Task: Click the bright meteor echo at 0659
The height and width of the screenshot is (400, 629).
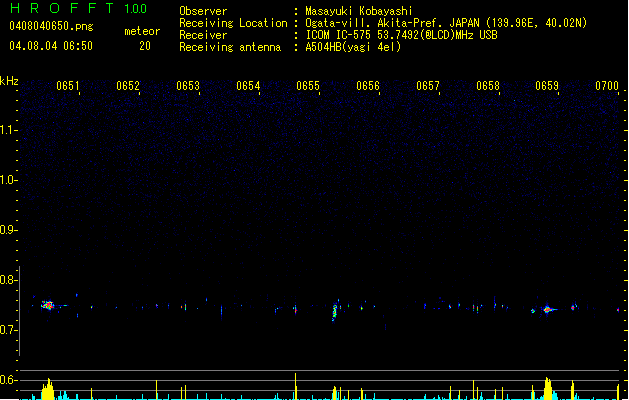Action: pos(548,309)
